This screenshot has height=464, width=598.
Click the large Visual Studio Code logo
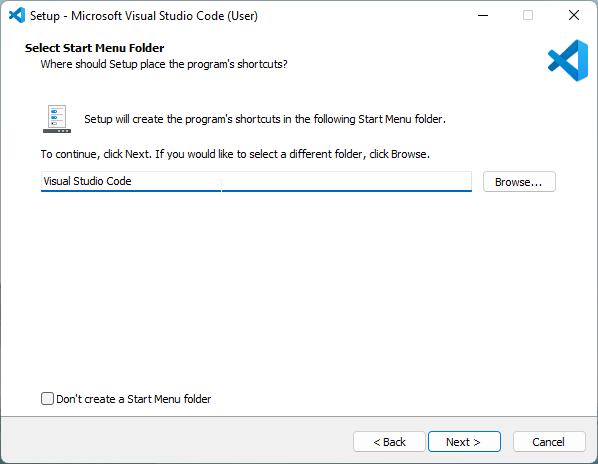coord(568,61)
